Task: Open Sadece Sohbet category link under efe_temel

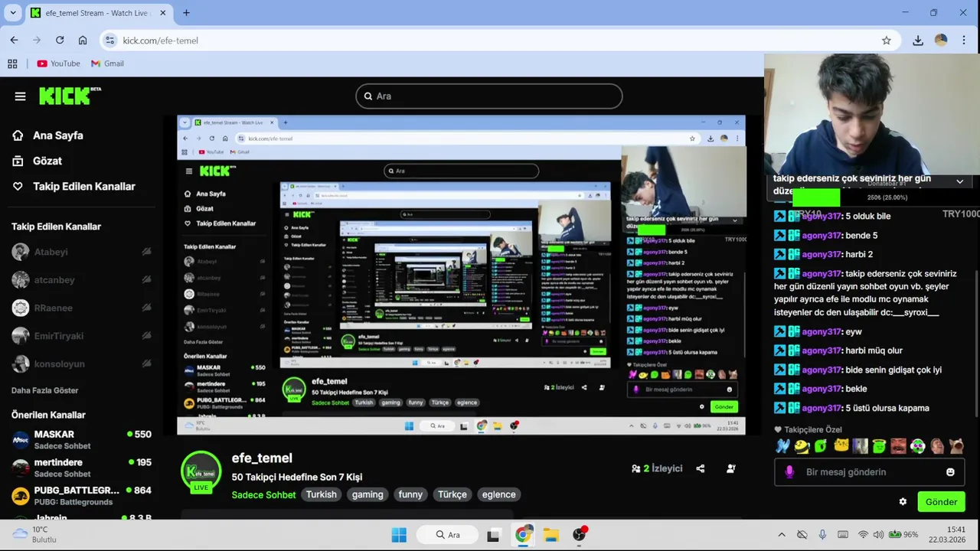Action: pos(264,495)
